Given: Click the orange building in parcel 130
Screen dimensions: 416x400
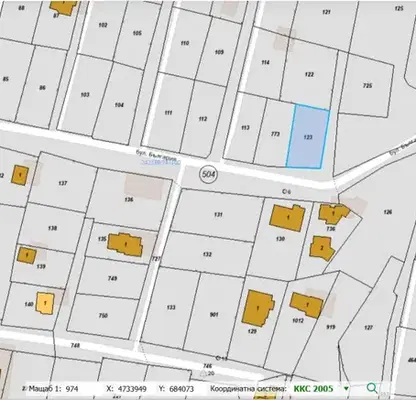Looking at the screenshot, I should [x=288, y=218].
